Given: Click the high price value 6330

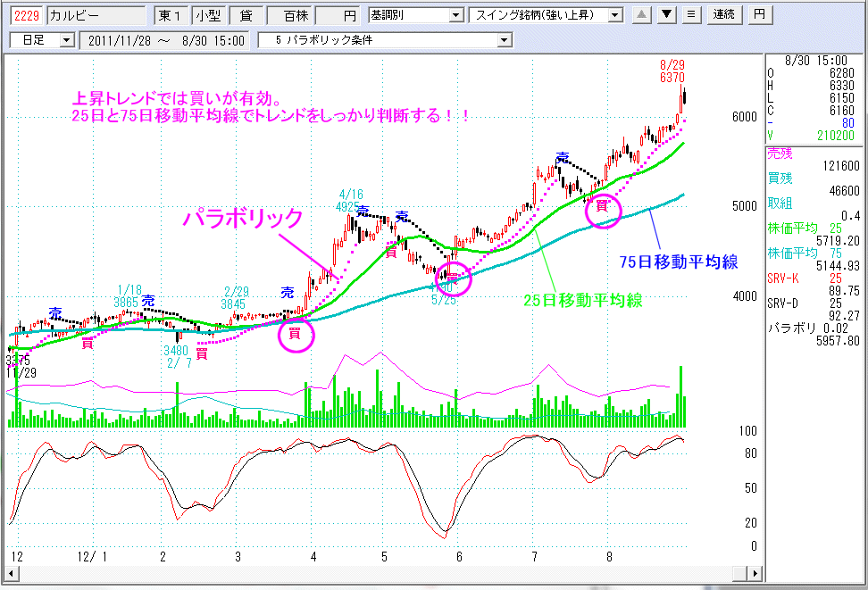Looking at the screenshot, I should [x=841, y=86].
